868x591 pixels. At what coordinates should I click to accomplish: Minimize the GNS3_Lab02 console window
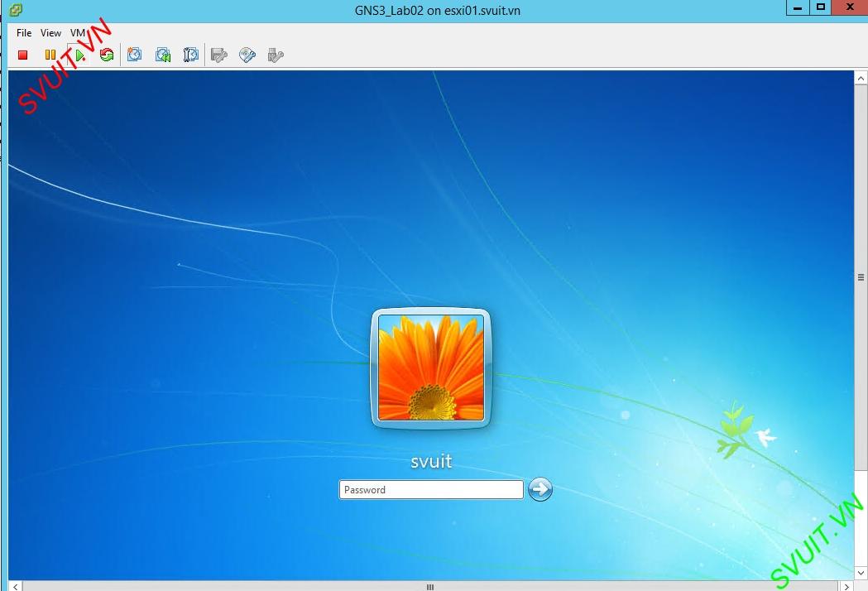pyautogui.click(x=798, y=7)
